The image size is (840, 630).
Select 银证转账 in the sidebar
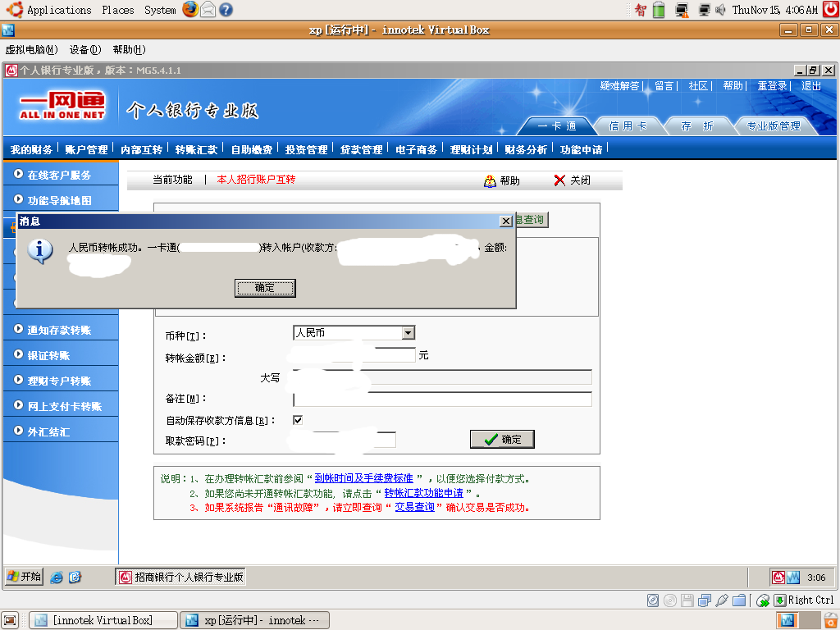(x=61, y=355)
